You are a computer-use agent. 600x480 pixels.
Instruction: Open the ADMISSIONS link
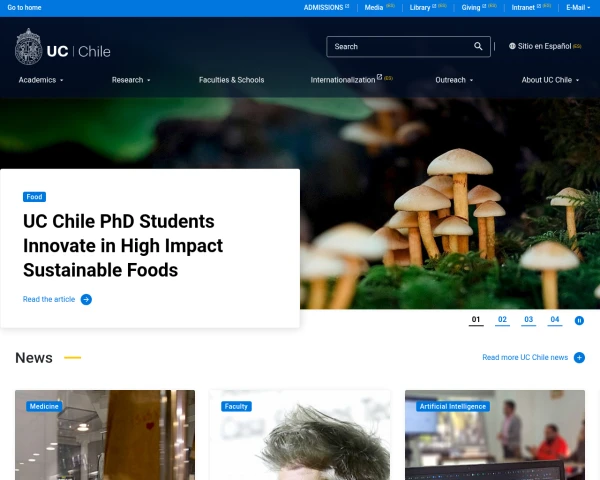pos(326,7)
